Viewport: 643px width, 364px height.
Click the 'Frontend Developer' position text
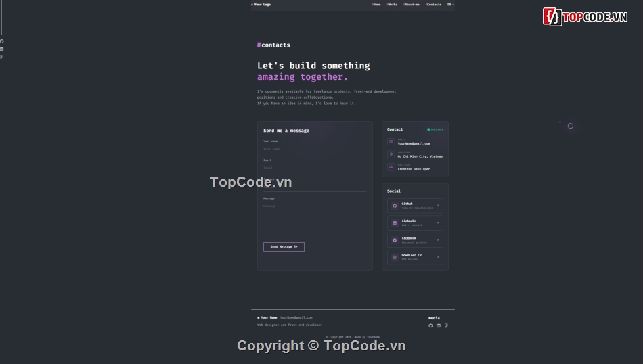pos(414,169)
